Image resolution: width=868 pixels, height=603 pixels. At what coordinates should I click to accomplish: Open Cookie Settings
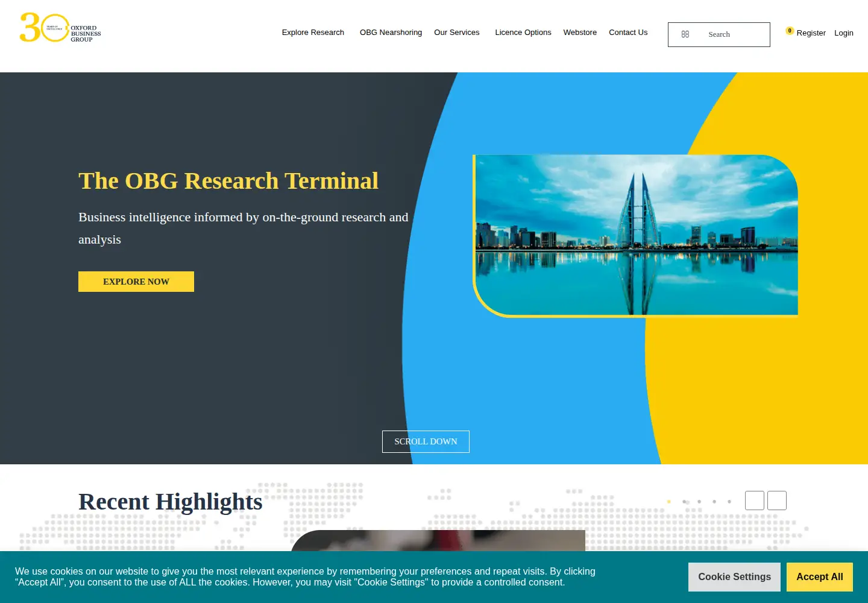click(x=734, y=577)
